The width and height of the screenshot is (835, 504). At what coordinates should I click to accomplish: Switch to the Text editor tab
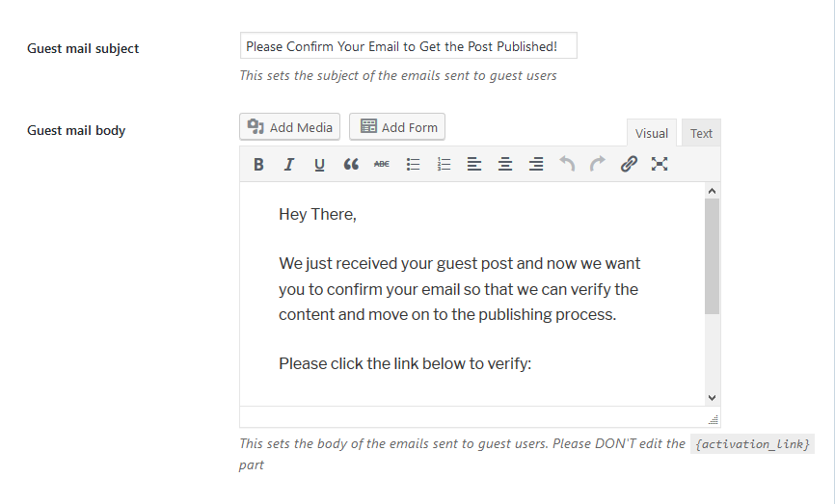click(x=701, y=133)
